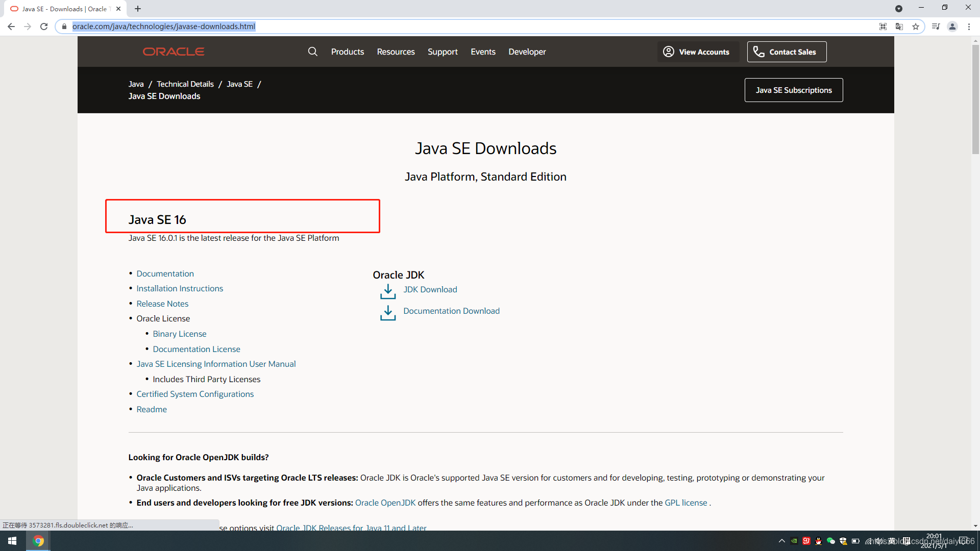
Task: Open the Developer menu
Action: pyautogui.click(x=527, y=52)
